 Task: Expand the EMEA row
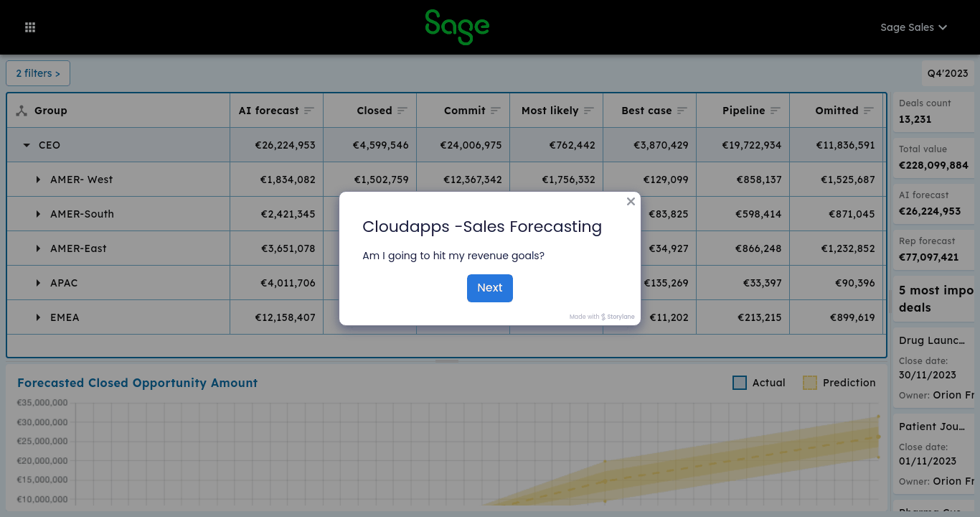pos(38,317)
